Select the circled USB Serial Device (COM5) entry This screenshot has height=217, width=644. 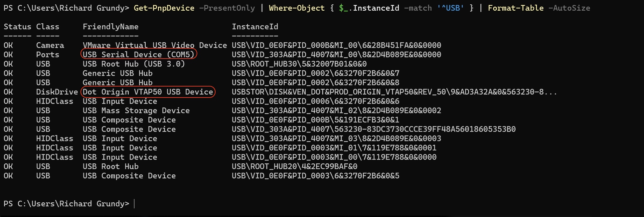click(138, 55)
